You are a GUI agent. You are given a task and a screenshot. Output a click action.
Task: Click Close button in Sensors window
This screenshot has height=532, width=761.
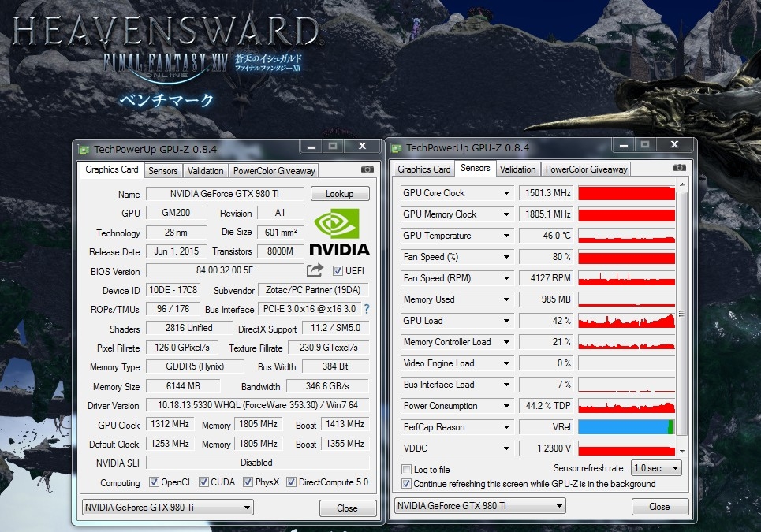coord(659,506)
